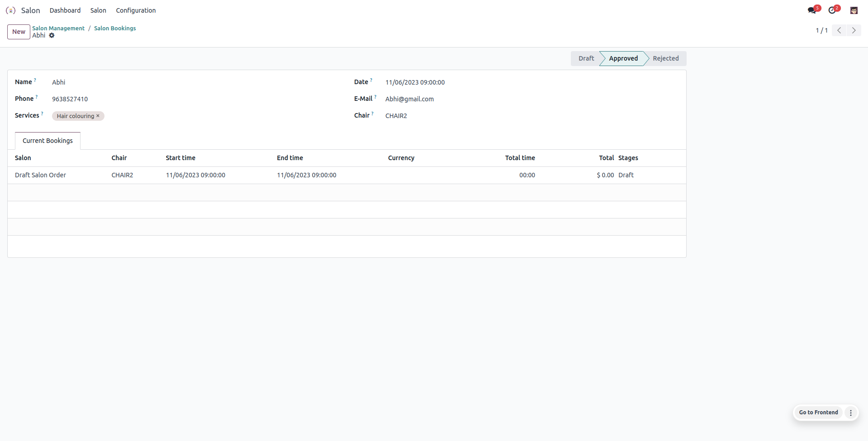Click the Go to Frontend button
Image resolution: width=868 pixels, height=441 pixels.
click(818, 413)
